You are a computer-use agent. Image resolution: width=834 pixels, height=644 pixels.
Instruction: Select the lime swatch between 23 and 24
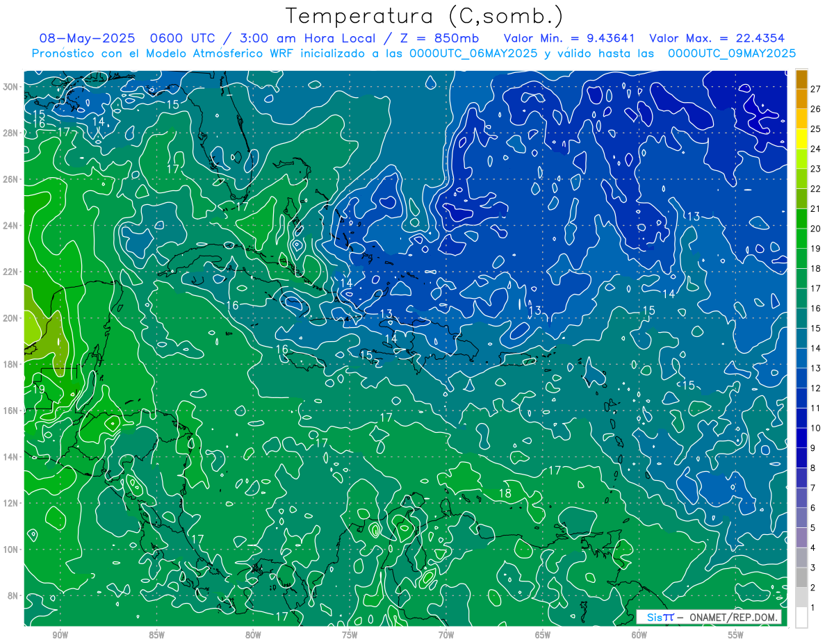pos(801,158)
